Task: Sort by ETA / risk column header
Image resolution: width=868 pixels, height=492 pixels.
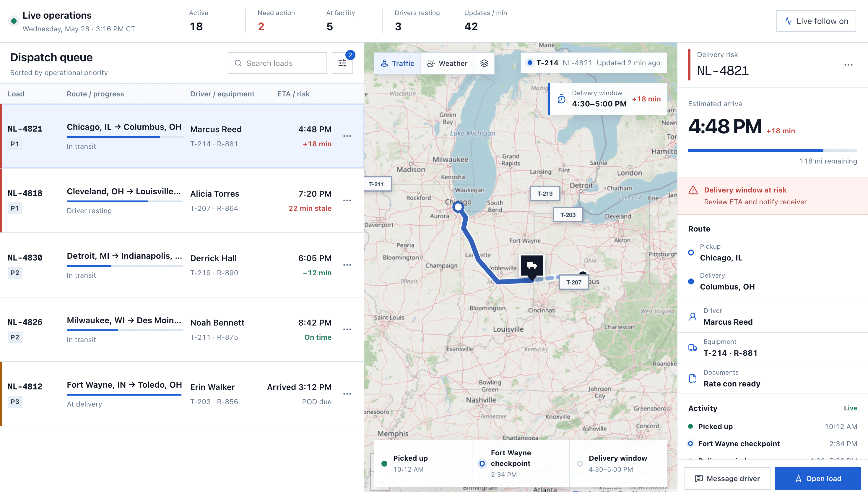Action: click(293, 94)
